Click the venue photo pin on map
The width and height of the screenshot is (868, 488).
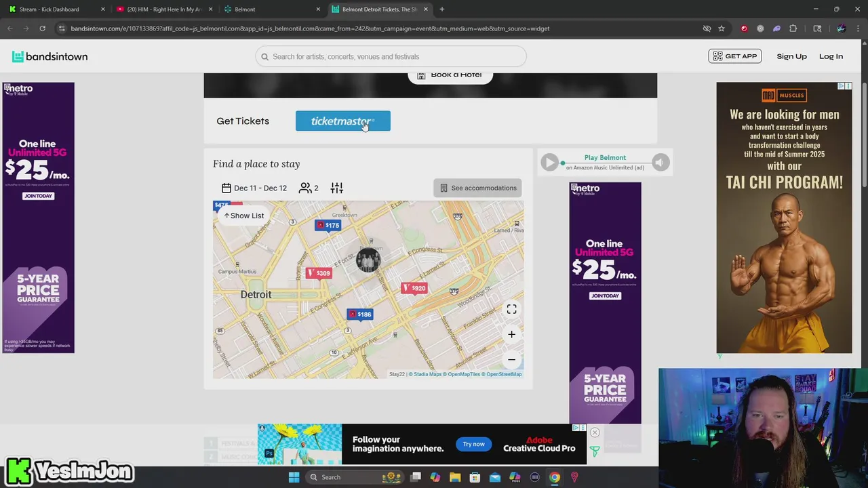pyautogui.click(x=368, y=260)
